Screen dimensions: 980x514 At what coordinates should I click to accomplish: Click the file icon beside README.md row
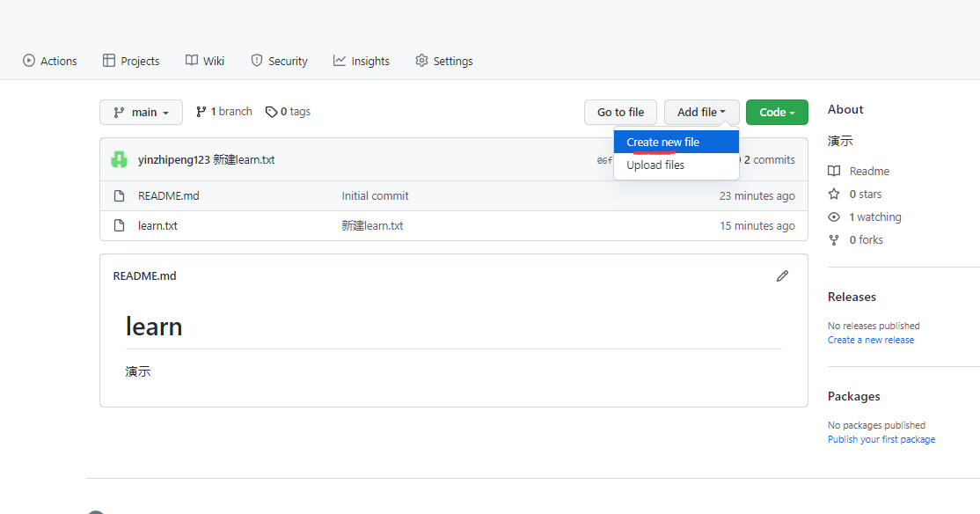[119, 195]
